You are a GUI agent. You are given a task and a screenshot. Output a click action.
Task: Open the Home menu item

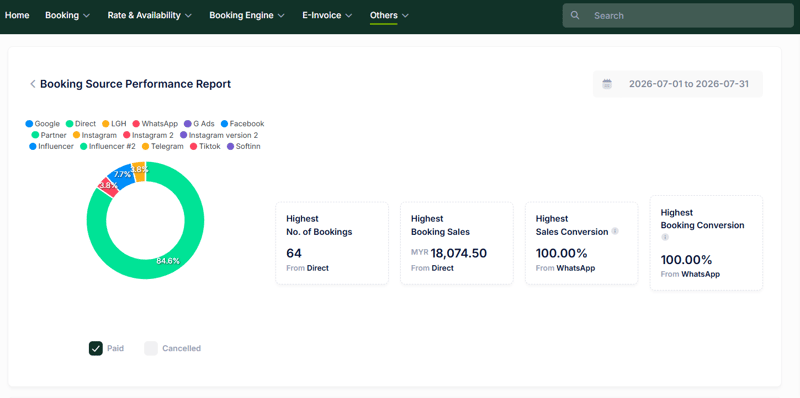[17, 15]
